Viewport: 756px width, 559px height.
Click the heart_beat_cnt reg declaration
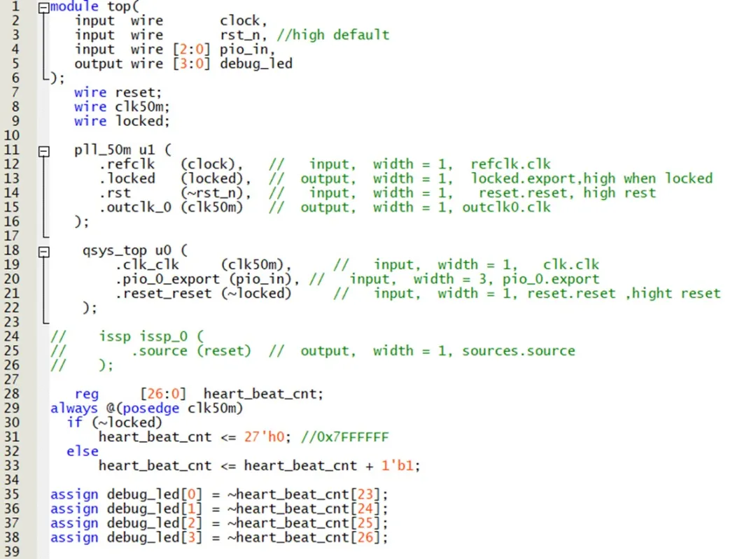coord(263,394)
